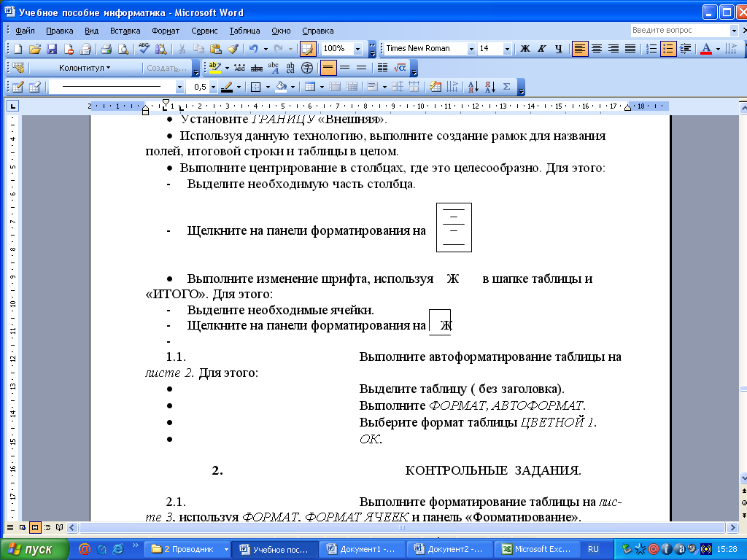747x560 pixels.
Task: Open line style dropdown
Action: 179,87
